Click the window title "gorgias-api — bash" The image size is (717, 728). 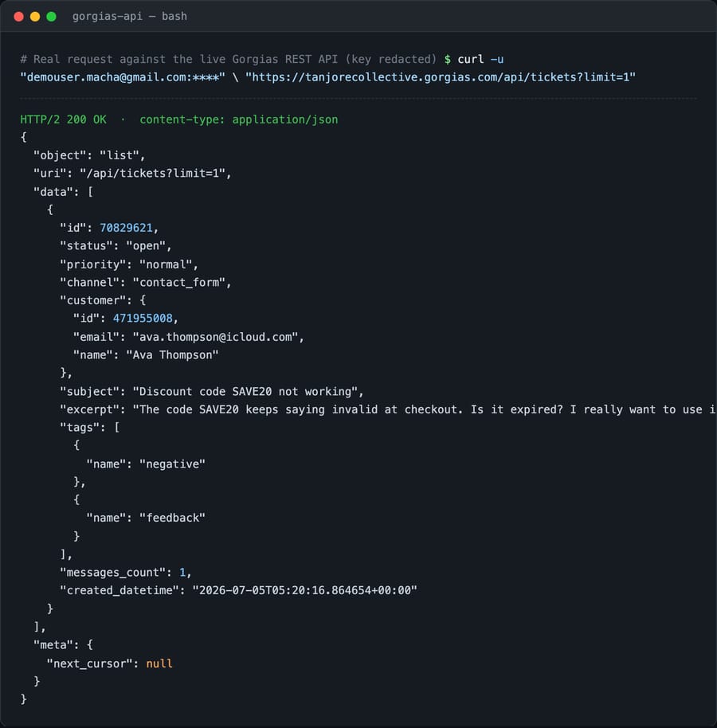(130, 16)
